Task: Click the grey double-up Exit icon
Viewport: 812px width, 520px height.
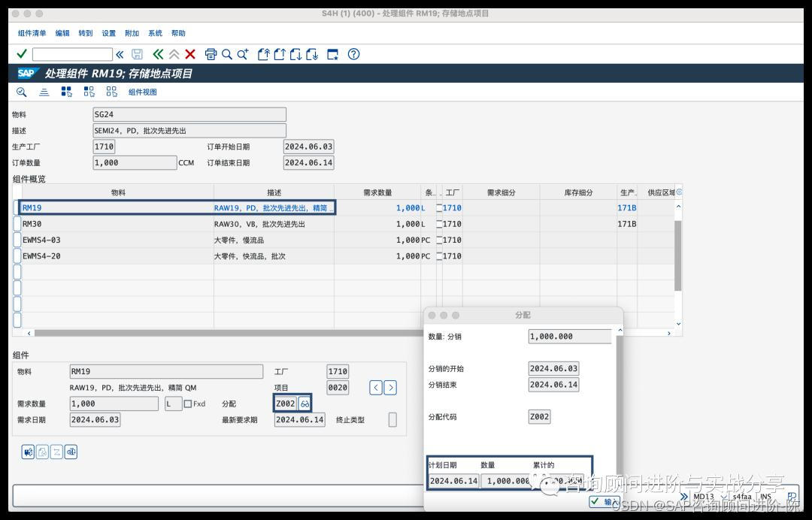Action: (174, 54)
